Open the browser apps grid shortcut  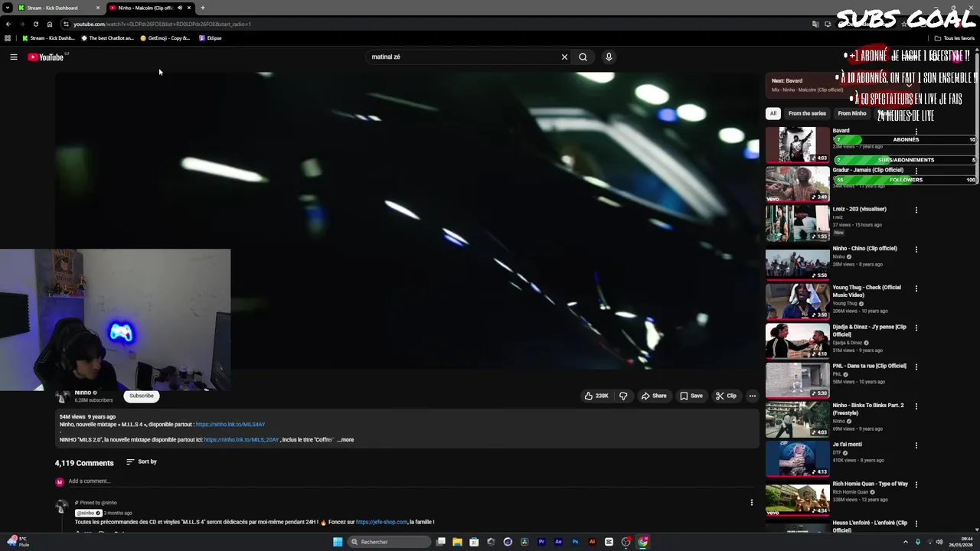(x=8, y=38)
